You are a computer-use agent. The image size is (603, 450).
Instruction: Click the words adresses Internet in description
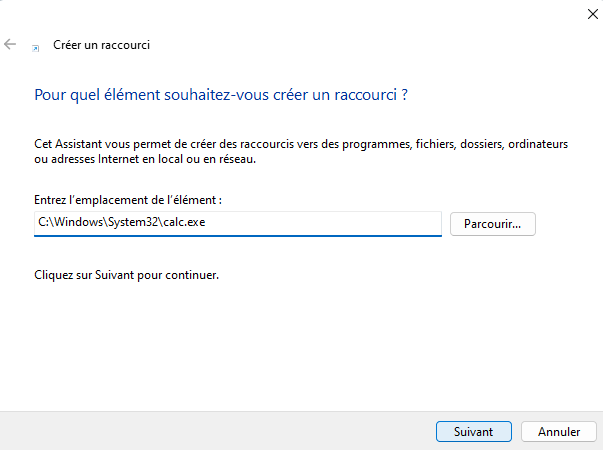(x=95, y=159)
